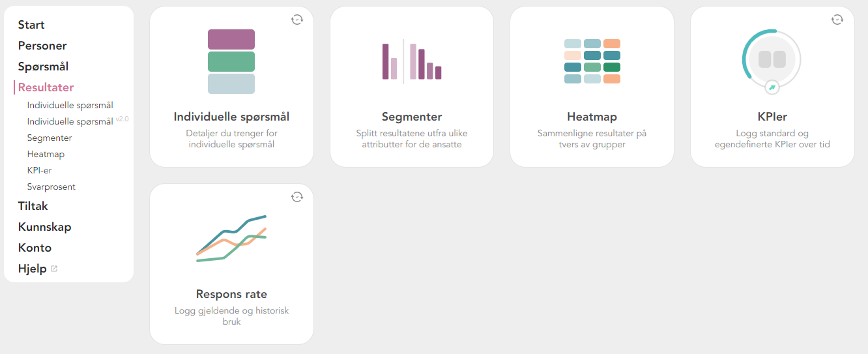
Task: Click the Heatmap card title
Action: pyautogui.click(x=592, y=117)
